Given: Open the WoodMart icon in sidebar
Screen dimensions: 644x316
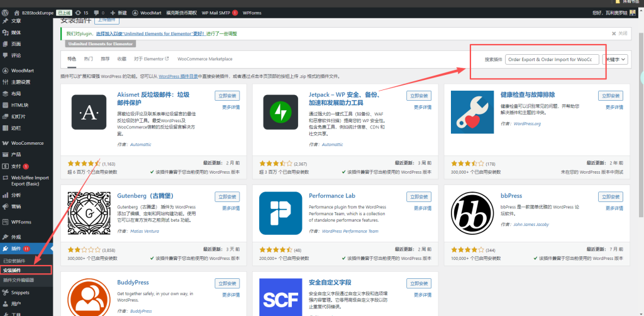Looking at the screenshot, I should (x=5, y=71).
